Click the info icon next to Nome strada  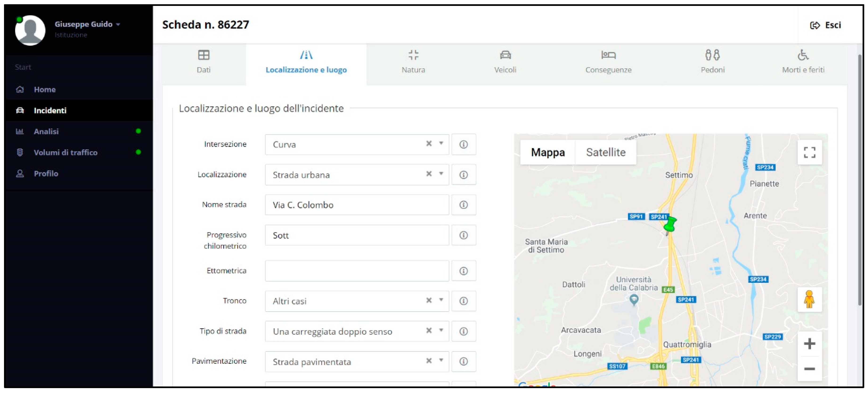(463, 205)
